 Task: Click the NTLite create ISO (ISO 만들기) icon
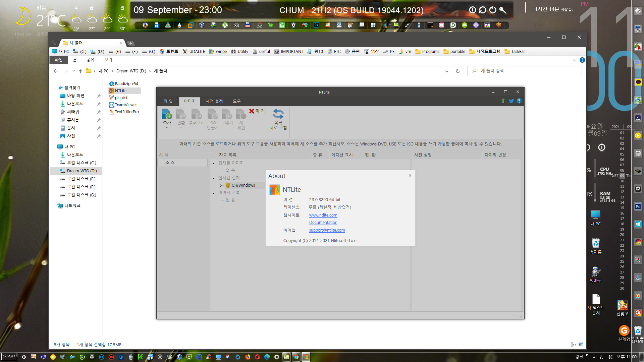213,114
